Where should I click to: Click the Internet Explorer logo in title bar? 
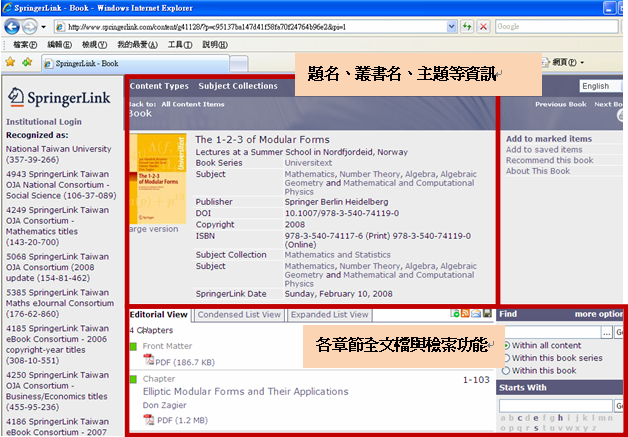(x=7, y=8)
